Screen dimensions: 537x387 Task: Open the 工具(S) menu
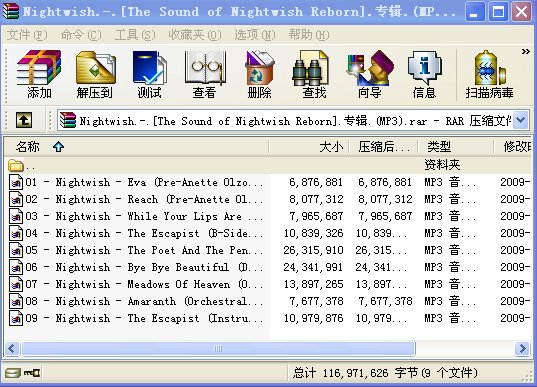pyautogui.click(x=135, y=35)
